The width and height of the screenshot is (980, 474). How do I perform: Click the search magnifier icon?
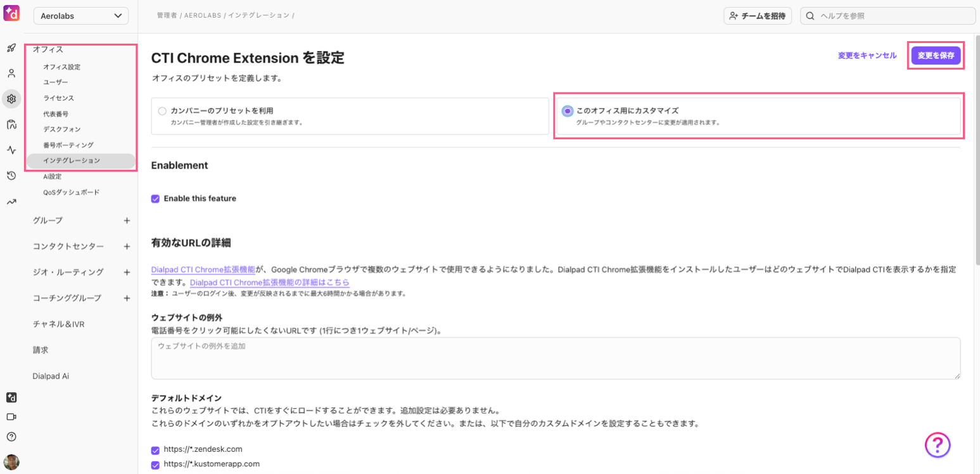tap(810, 16)
